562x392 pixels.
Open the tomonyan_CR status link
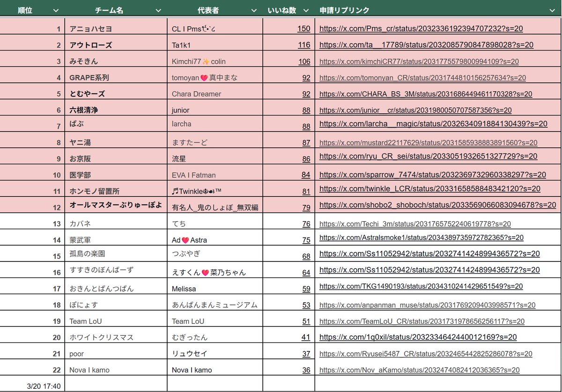(x=422, y=78)
